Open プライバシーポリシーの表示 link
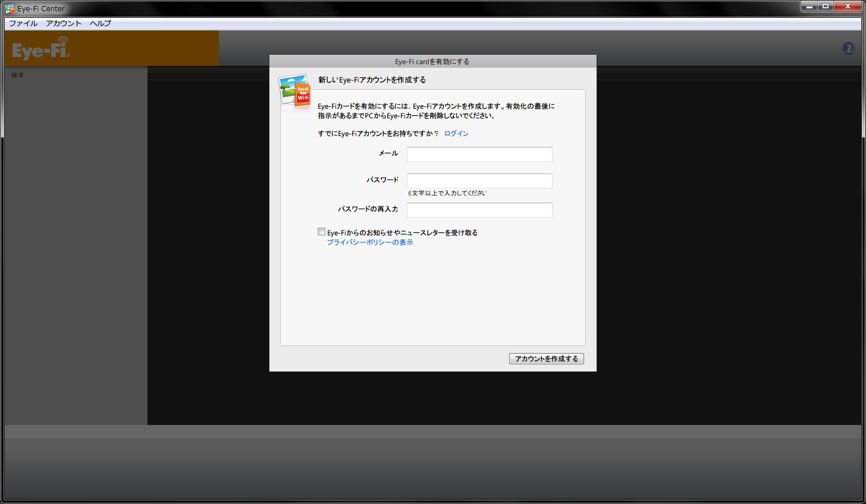 [x=370, y=242]
